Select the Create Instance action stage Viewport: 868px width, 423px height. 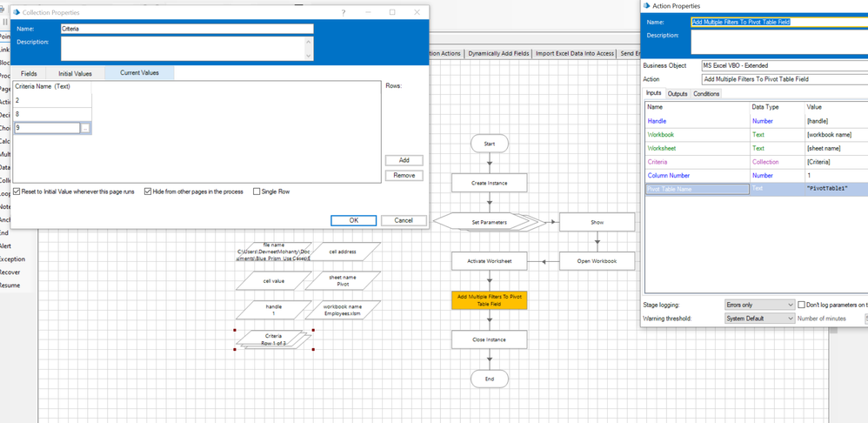point(489,183)
